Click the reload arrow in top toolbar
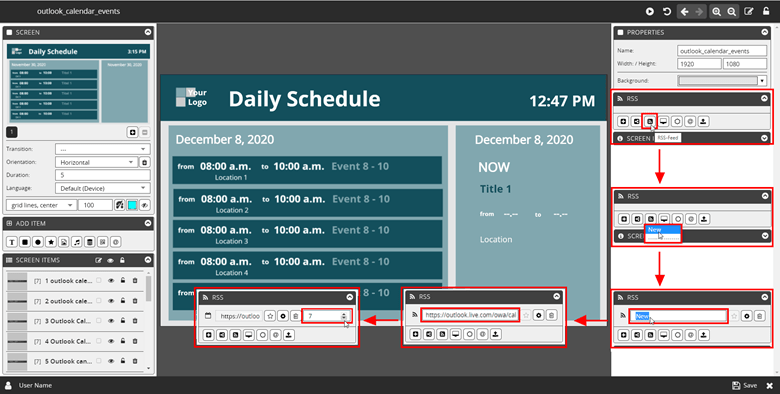Screen dimensions: 780x394 (x=667, y=11)
